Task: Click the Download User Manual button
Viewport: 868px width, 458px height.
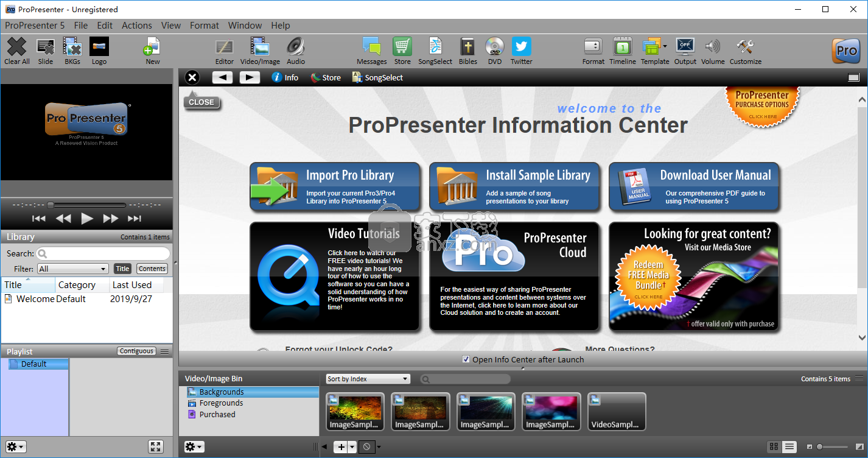Action: (694, 186)
